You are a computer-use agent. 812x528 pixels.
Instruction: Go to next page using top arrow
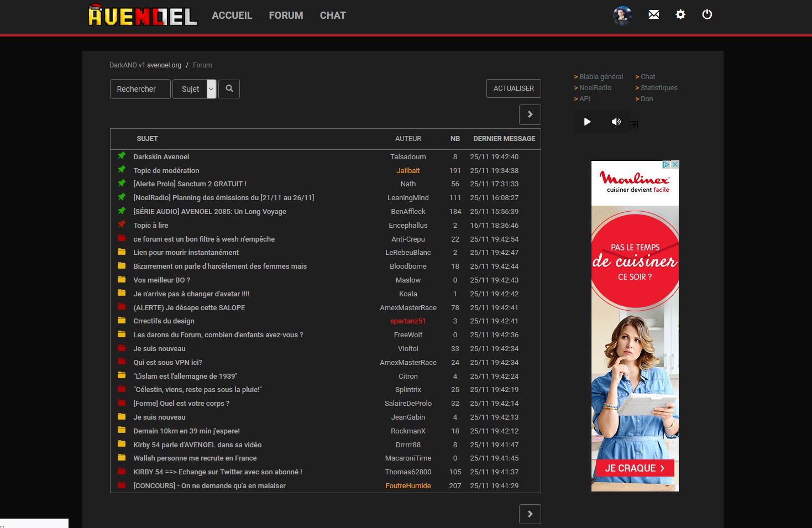tap(530, 114)
